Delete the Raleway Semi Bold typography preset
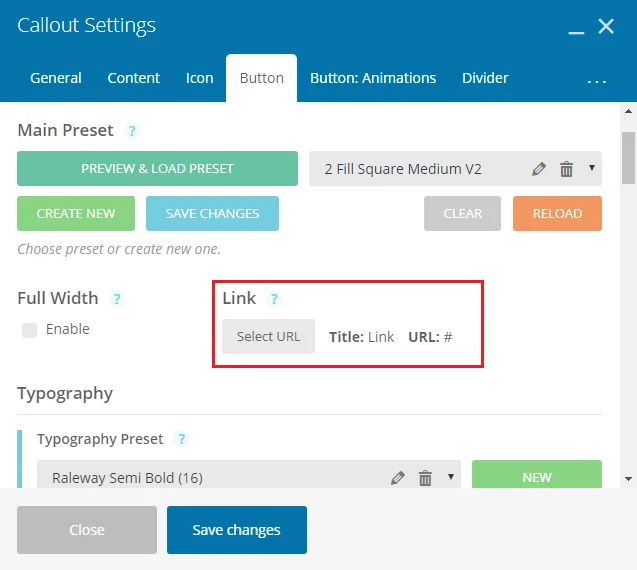637x570 pixels. [x=425, y=478]
